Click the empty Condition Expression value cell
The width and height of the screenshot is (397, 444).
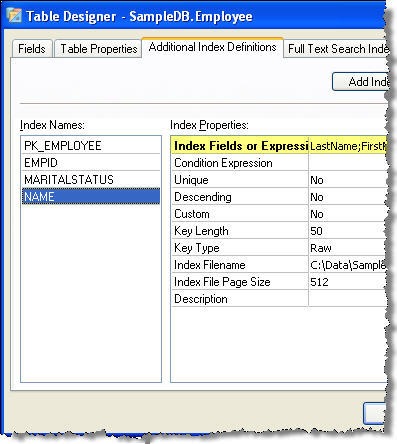[348, 163]
